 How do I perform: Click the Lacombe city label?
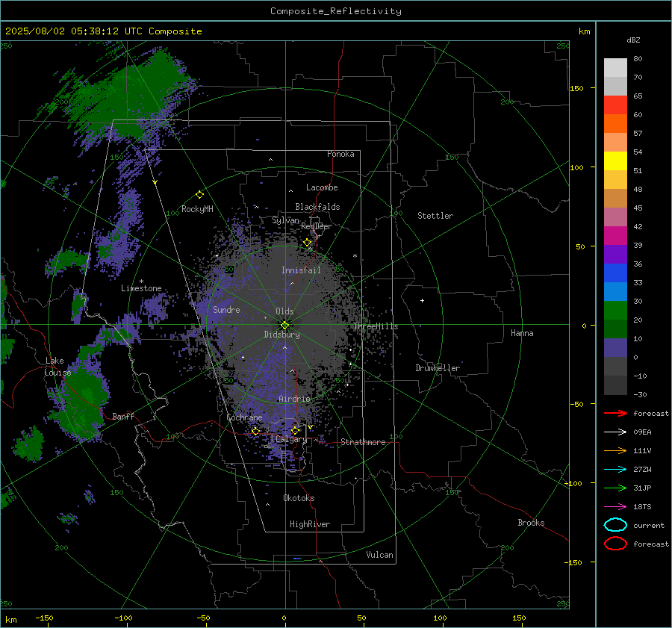point(322,187)
